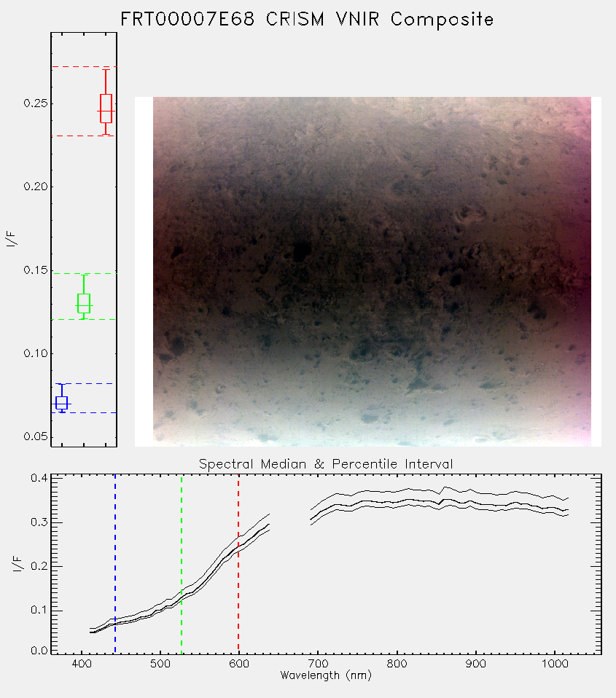Click the 700 tick label on wavelength axis
This screenshot has height=698, width=616.
point(318,664)
